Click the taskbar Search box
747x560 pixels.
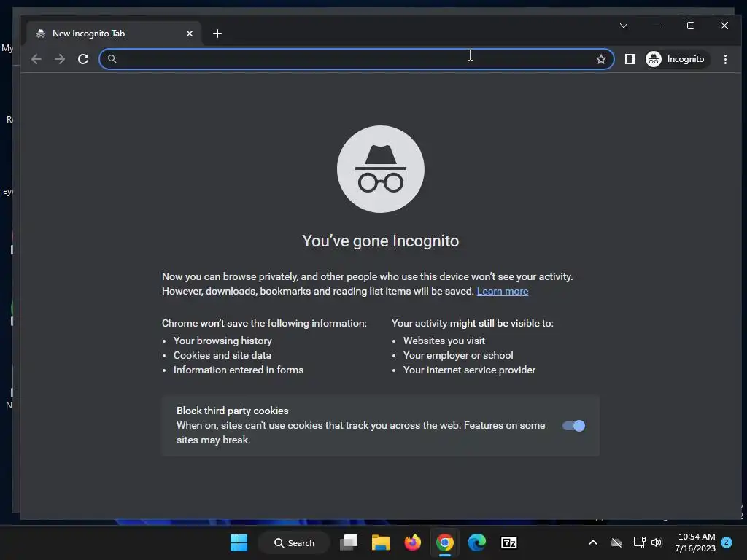294,542
